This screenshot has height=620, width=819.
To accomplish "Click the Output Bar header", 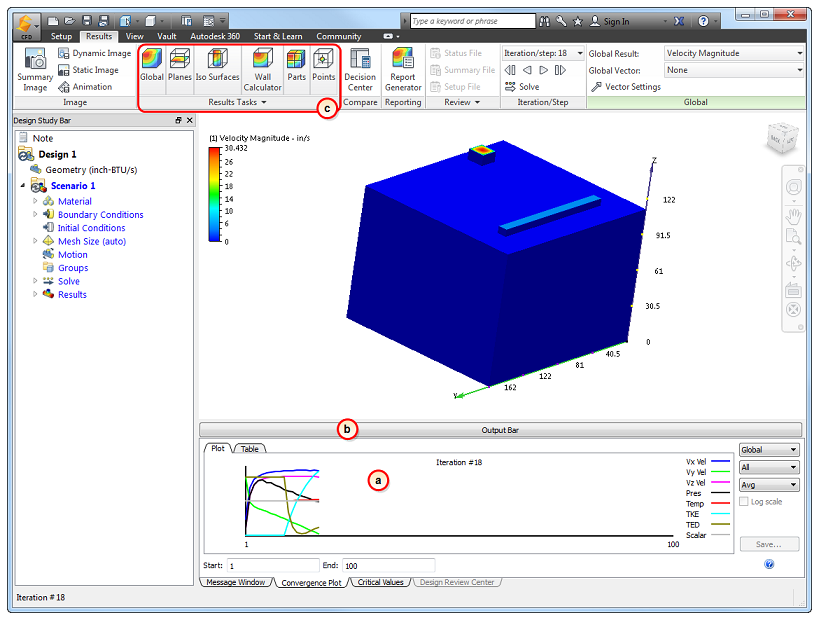I will 500,430.
